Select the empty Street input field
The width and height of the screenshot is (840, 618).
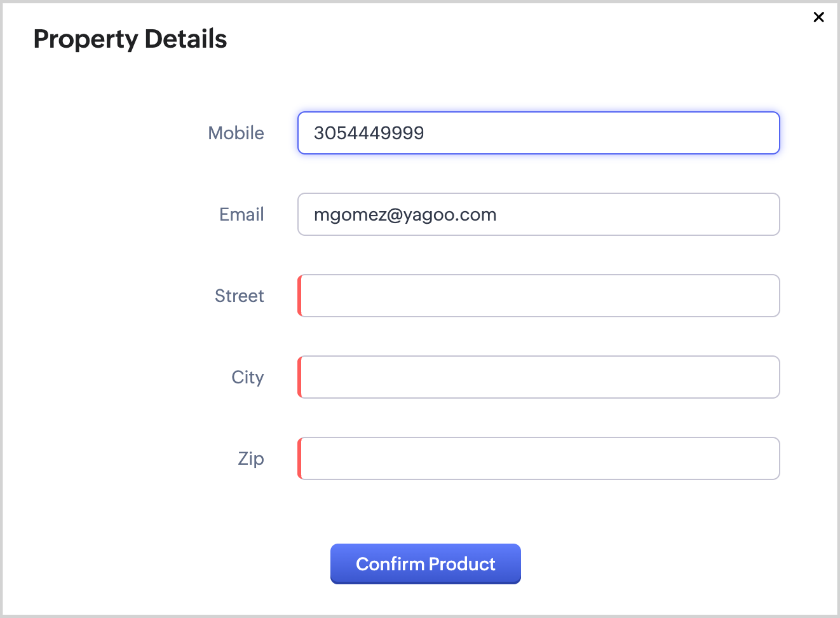coord(539,296)
